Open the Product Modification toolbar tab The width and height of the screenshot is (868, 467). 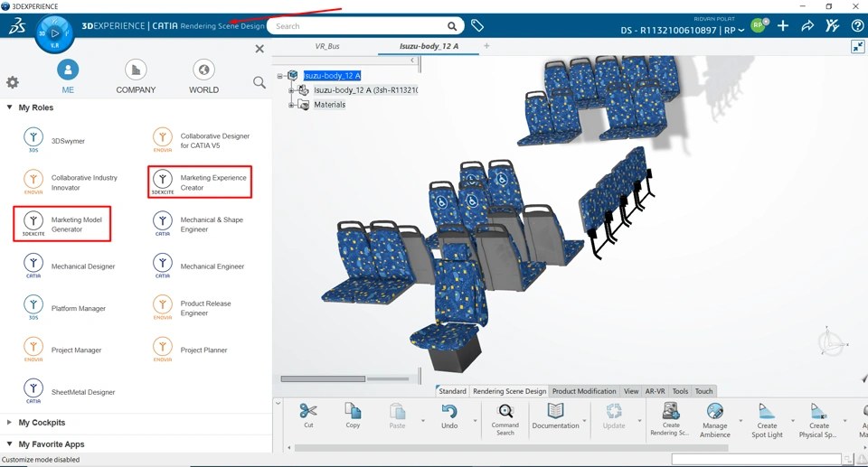(x=584, y=391)
